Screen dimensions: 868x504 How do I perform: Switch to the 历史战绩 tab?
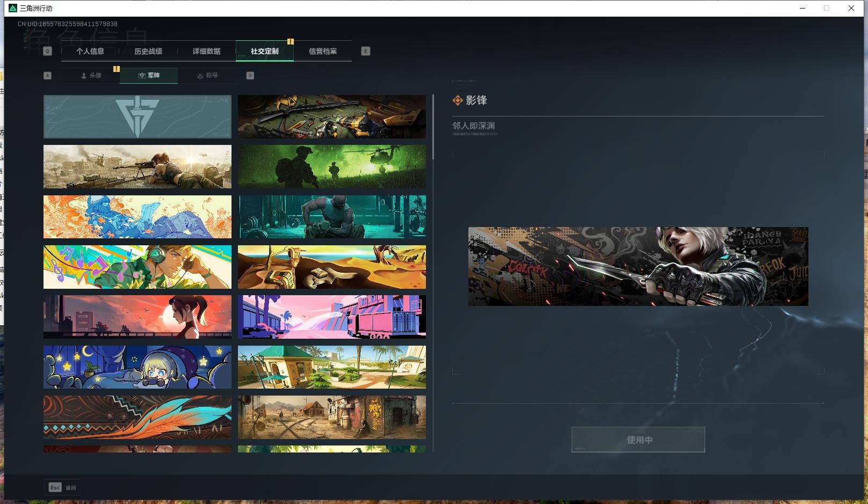point(148,51)
